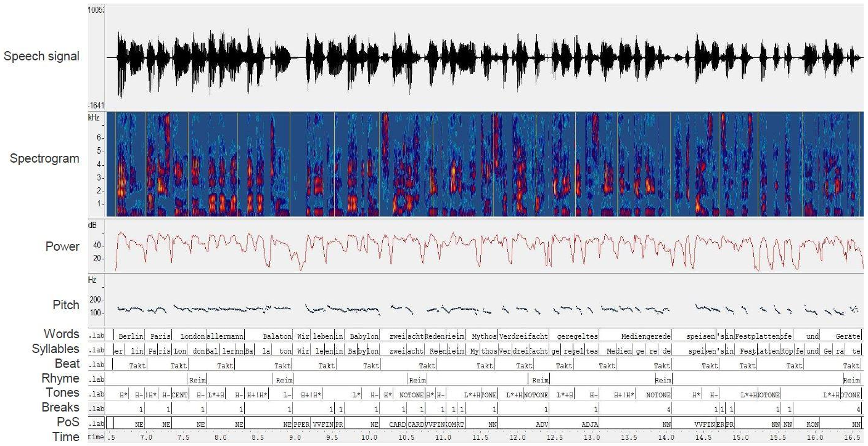Click the '.lab' header of PoS tier
Image resolution: width=868 pixels, height=446 pixels.
[96, 424]
